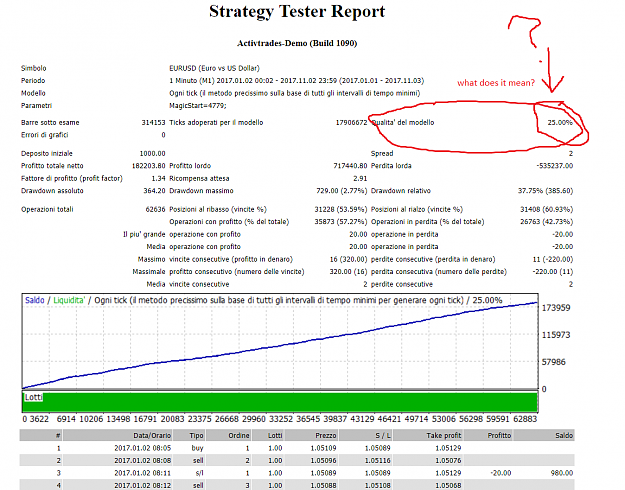Click the Drawdown massimo value 729.00 (2.77%)
This screenshot has width=625, height=490.
[342, 191]
